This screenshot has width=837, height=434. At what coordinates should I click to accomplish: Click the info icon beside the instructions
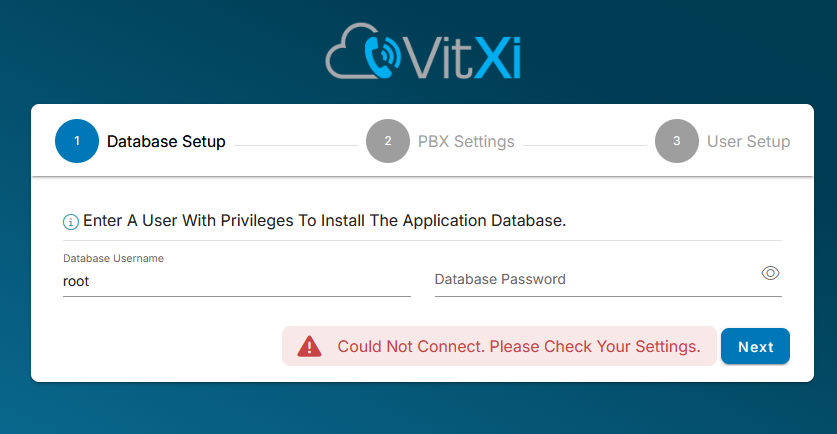[x=71, y=221]
